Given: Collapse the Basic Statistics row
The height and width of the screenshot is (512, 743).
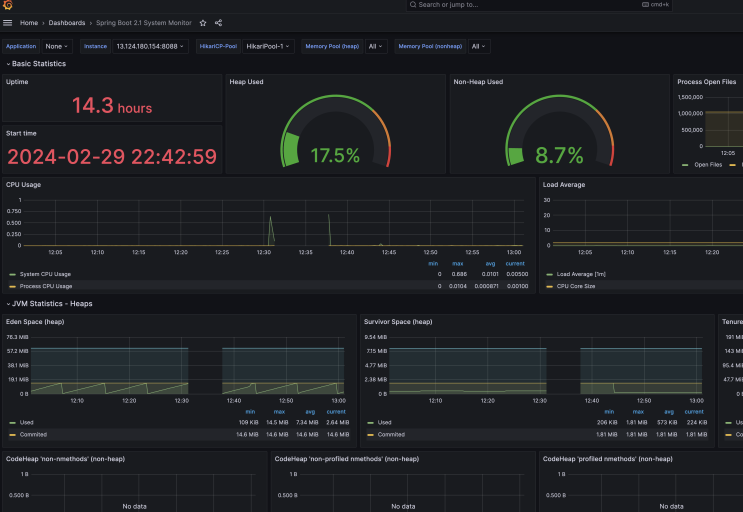Looking at the screenshot, I should coord(36,63).
